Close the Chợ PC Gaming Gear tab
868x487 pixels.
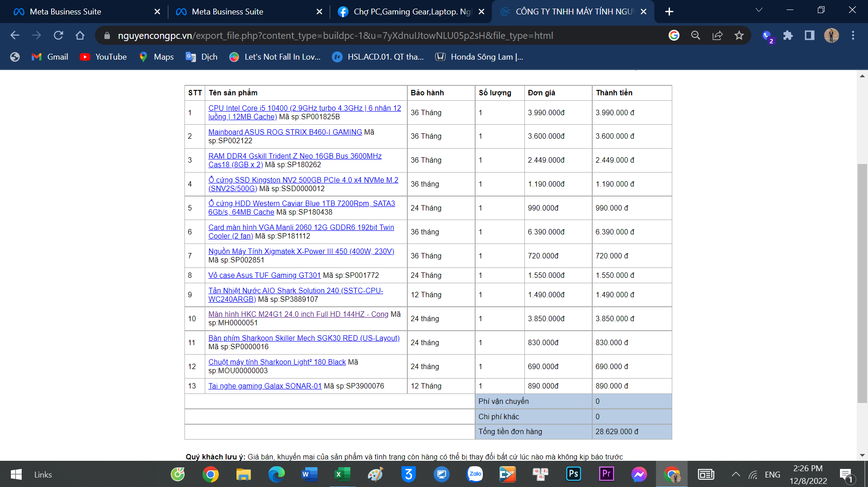[x=481, y=12]
